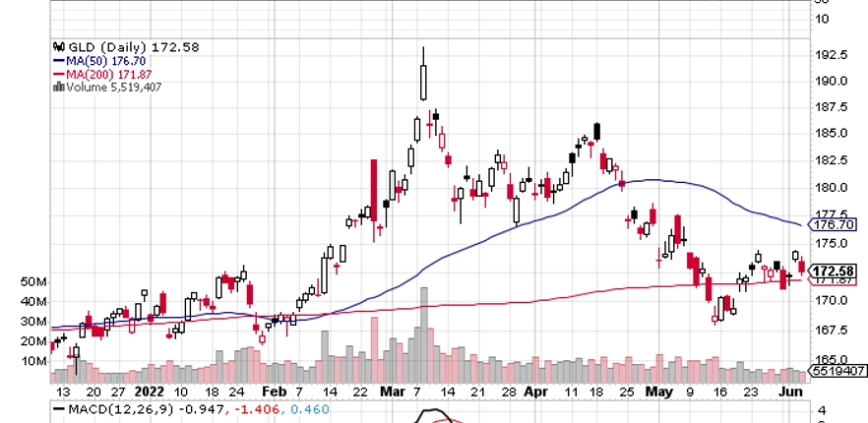Click the 172.58 last price tag
This screenshot has width=868, height=423.
coord(834,271)
